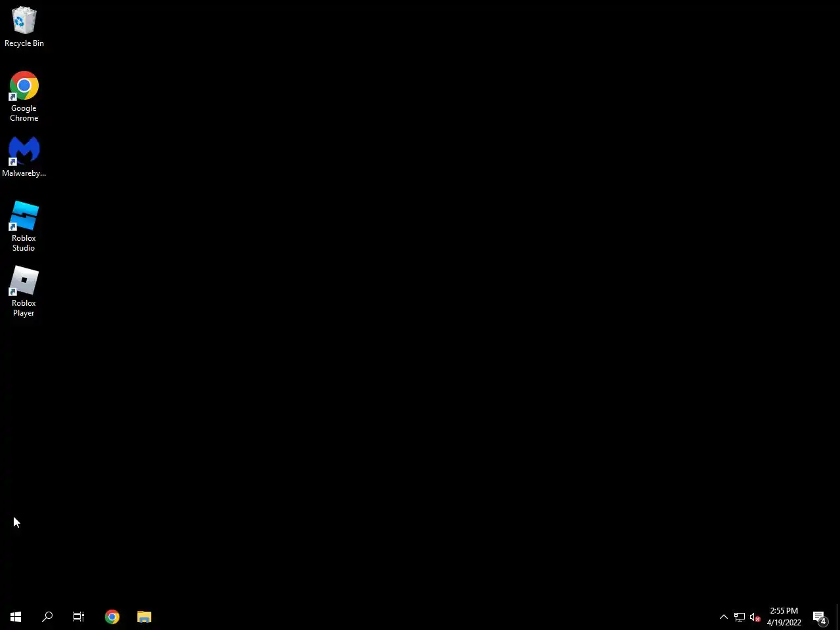Show hidden system tray icons
The image size is (840, 630).
coord(724,617)
